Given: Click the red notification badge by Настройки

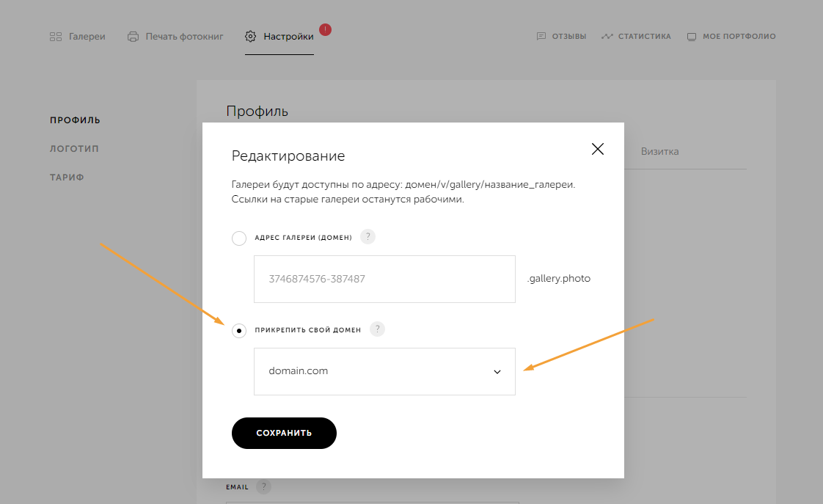Looking at the screenshot, I should [x=326, y=29].
